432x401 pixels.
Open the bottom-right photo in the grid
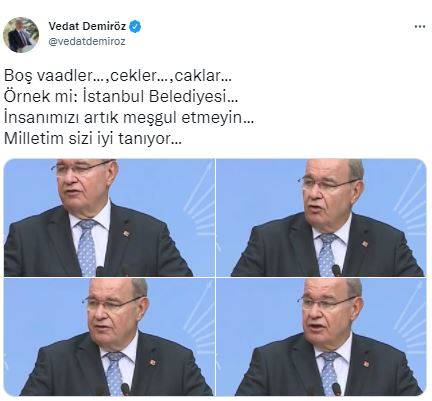321,337
